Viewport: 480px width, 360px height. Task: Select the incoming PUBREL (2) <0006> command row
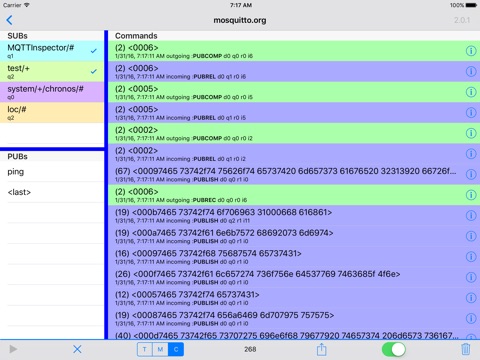[x=294, y=71]
